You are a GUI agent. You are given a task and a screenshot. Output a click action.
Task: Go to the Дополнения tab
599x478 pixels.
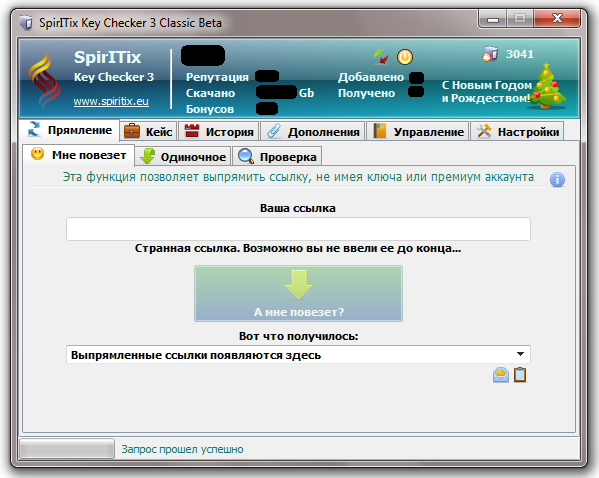pyautogui.click(x=312, y=132)
